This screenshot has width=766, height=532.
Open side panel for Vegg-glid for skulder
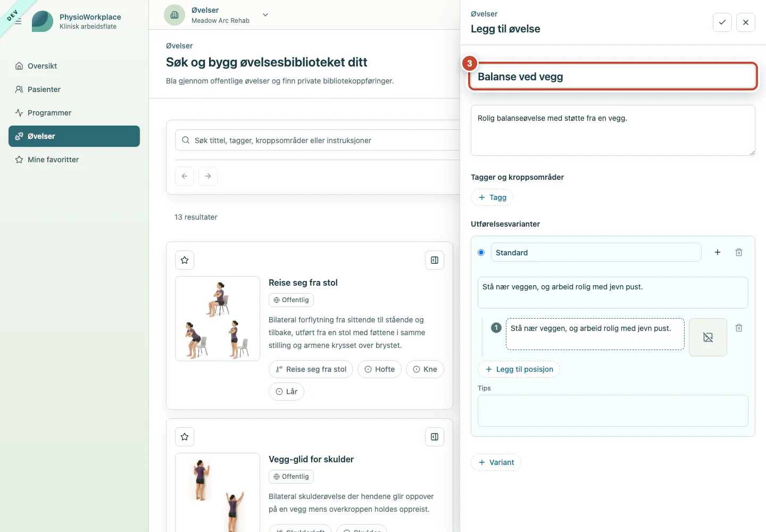tap(435, 437)
